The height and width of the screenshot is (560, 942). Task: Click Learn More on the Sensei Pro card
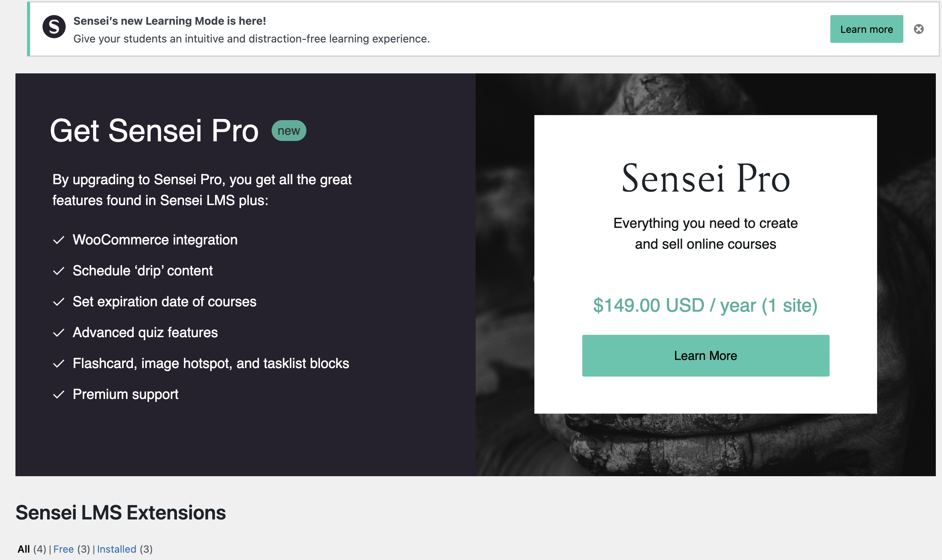pos(705,355)
